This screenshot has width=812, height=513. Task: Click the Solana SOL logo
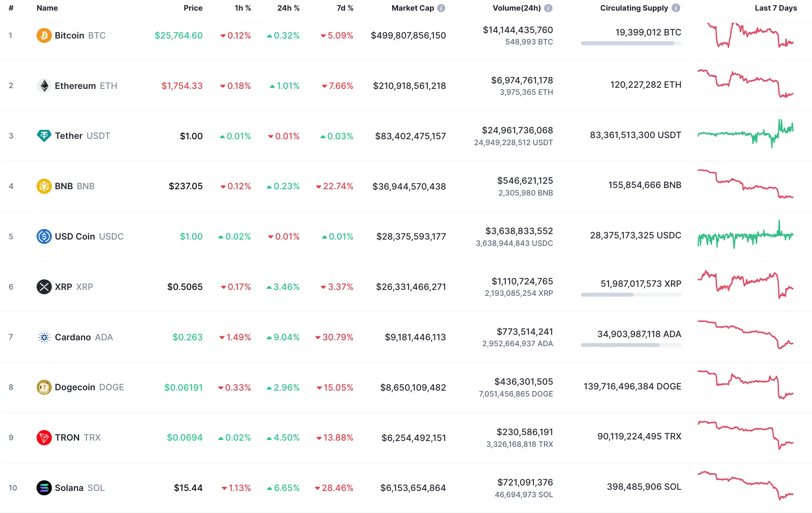[44, 488]
